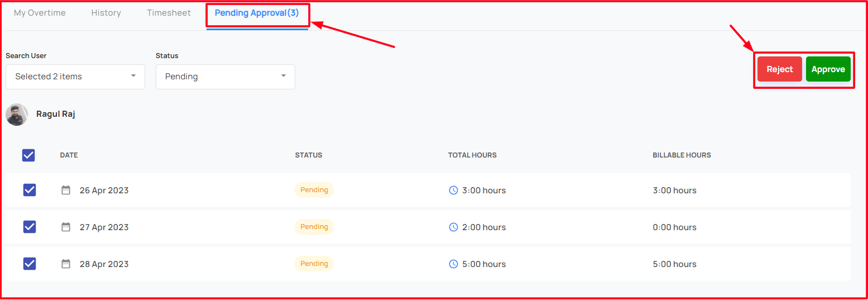
Task: Uncheck the 27 Apr 2023 row checkbox
Action: (30, 227)
